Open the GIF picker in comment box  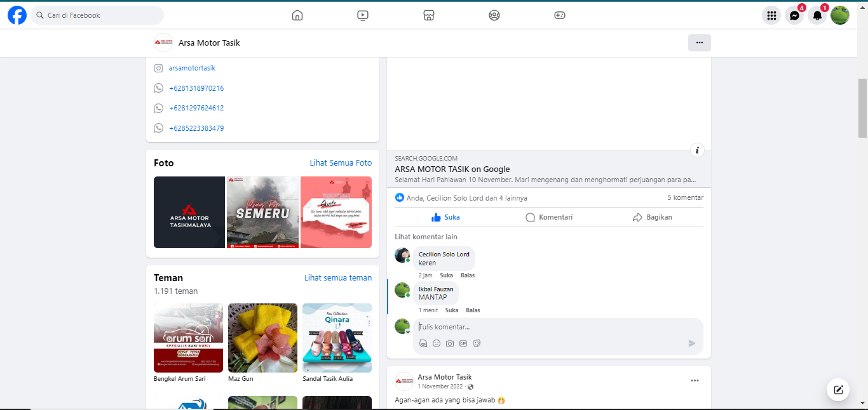[x=463, y=343]
